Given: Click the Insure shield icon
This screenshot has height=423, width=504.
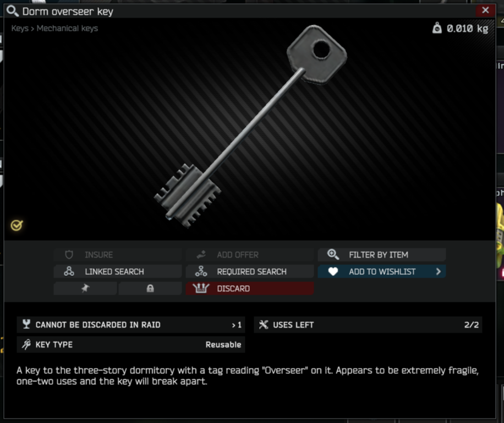Looking at the screenshot, I should [x=69, y=255].
